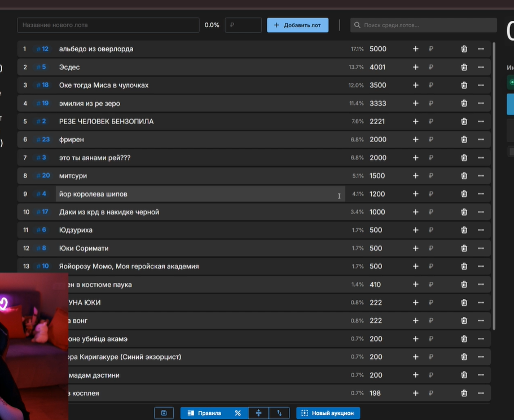The width and height of the screenshot is (514, 420).
Task: Click the new lot ruble amount field
Action: pos(243,25)
